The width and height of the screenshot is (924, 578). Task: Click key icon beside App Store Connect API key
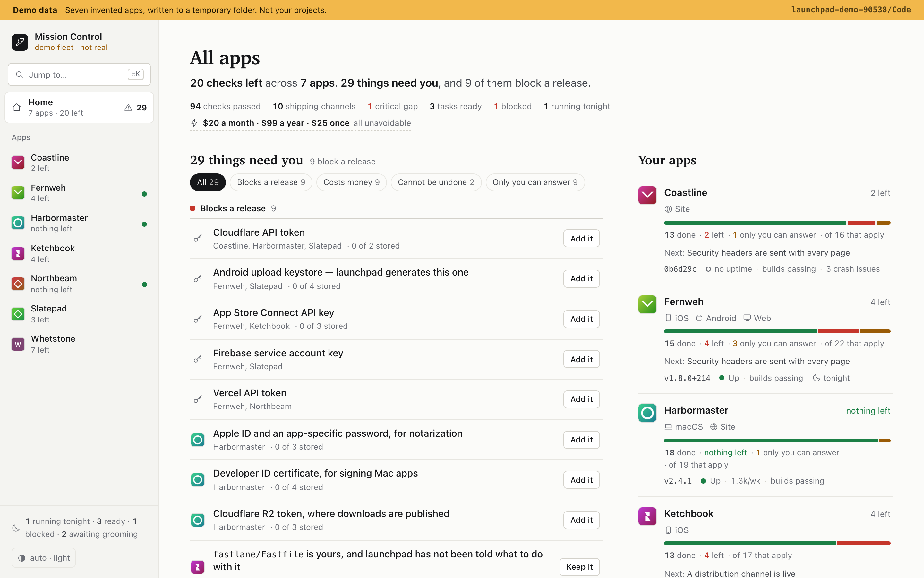[x=197, y=319]
